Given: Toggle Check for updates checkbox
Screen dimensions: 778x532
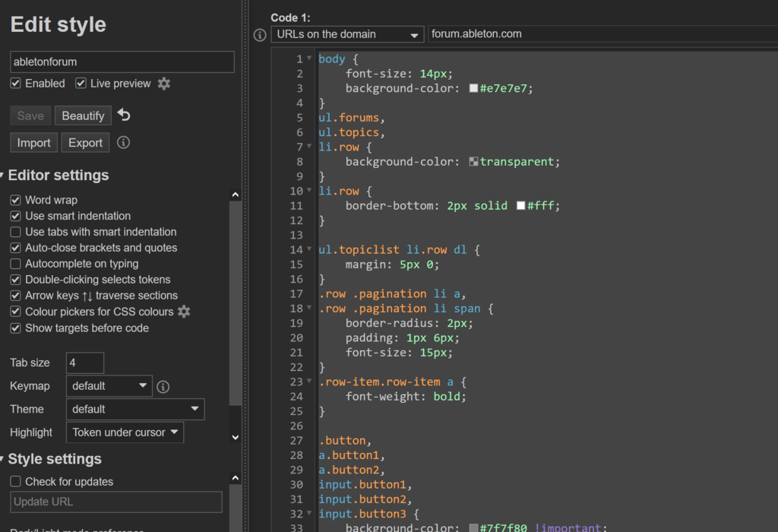Looking at the screenshot, I should [x=15, y=481].
